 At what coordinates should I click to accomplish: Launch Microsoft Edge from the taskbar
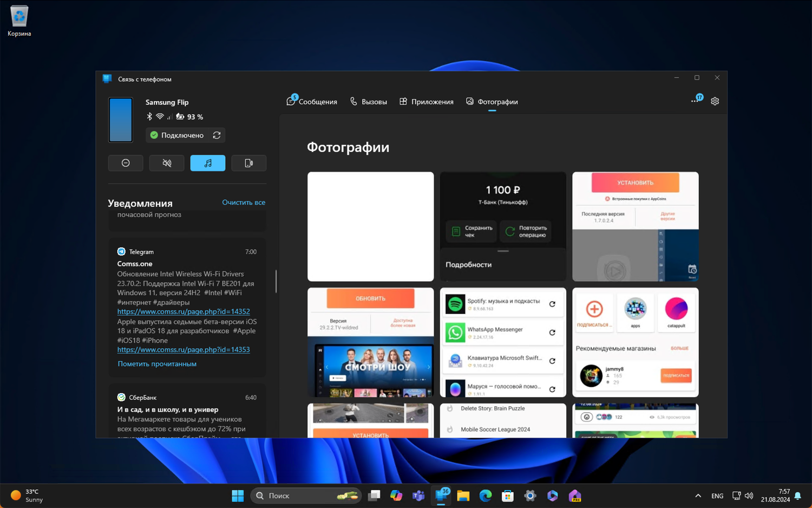(x=485, y=496)
